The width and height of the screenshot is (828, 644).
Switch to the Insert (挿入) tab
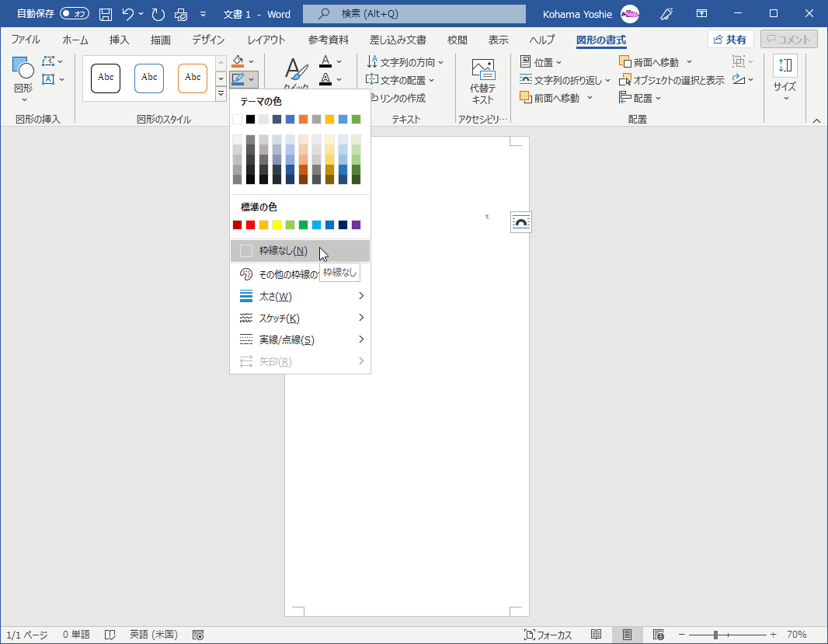pyautogui.click(x=120, y=40)
